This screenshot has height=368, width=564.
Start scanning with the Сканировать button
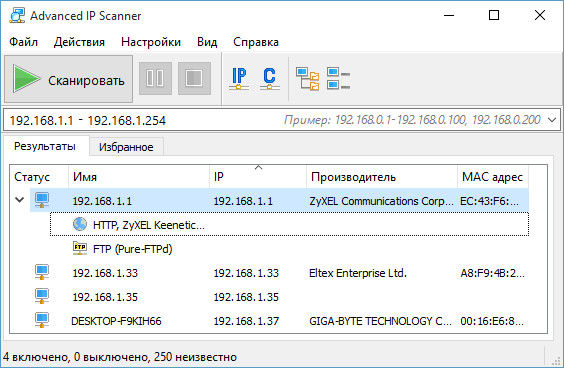click(x=68, y=79)
